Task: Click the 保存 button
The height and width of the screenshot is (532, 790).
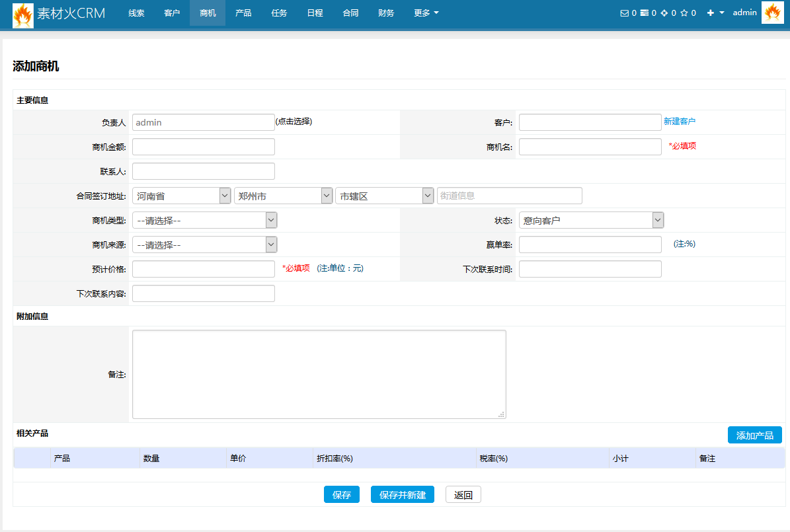Action: click(x=342, y=495)
